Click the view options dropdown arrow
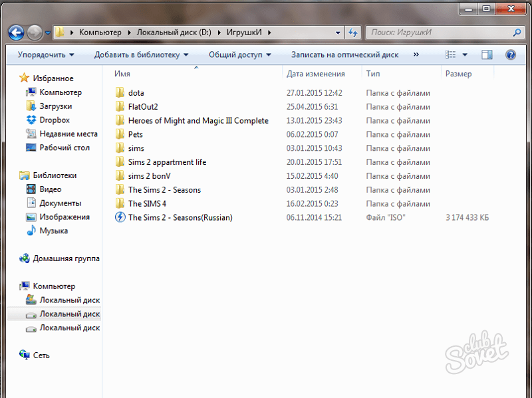532x398 pixels. (465, 54)
